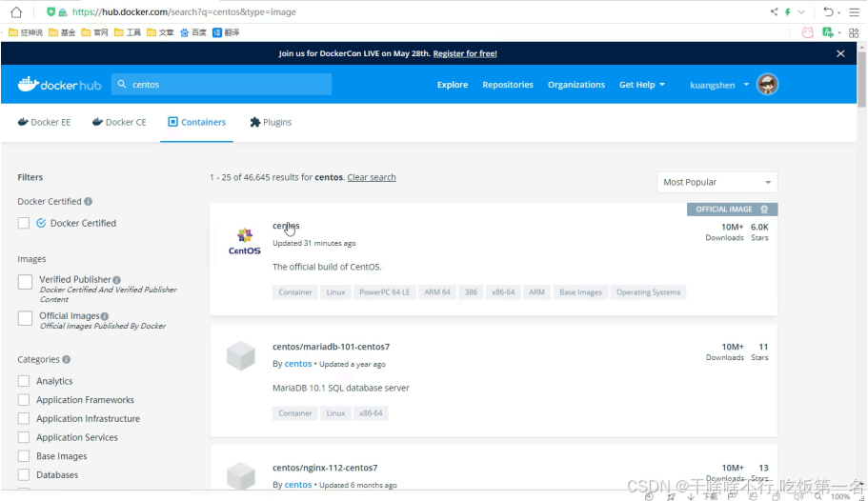Open the official centos image result
This screenshot has height=501, width=868.
(x=286, y=226)
